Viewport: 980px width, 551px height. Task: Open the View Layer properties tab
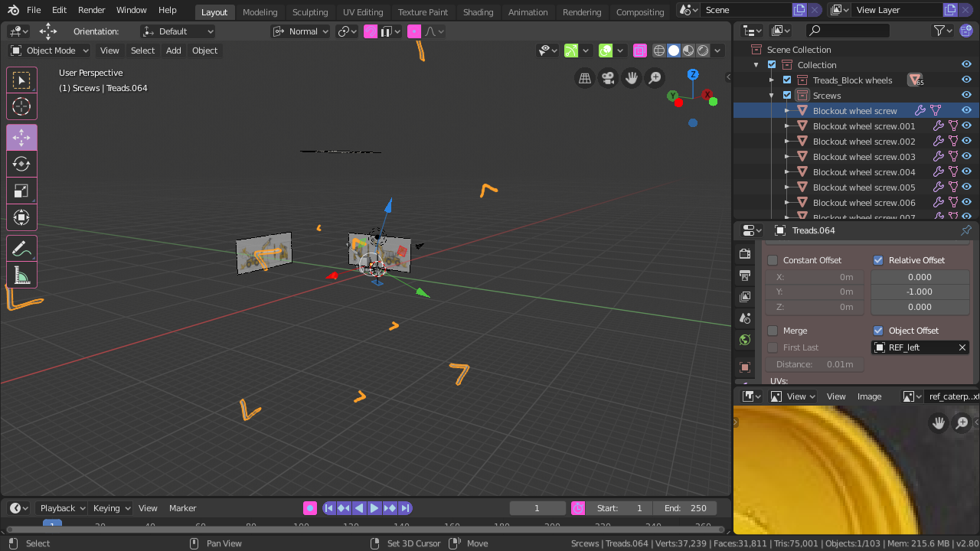[745, 296]
